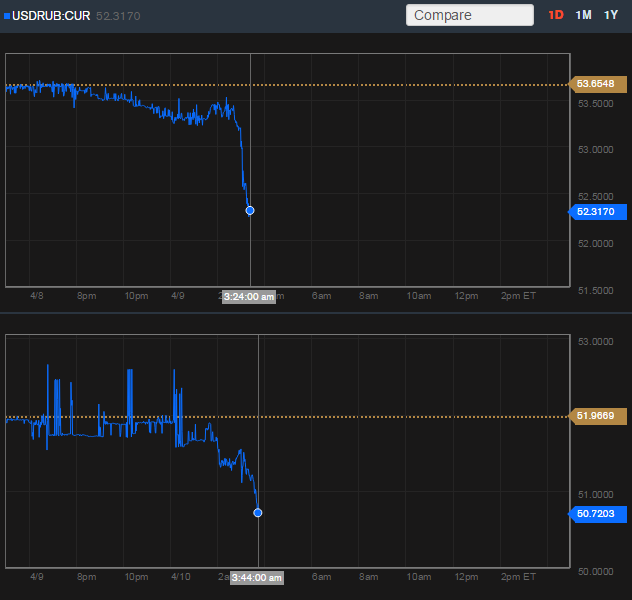Click the 4/8 date label on top chart
Viewport: 632px width, 600px height.
pos(37,296)
